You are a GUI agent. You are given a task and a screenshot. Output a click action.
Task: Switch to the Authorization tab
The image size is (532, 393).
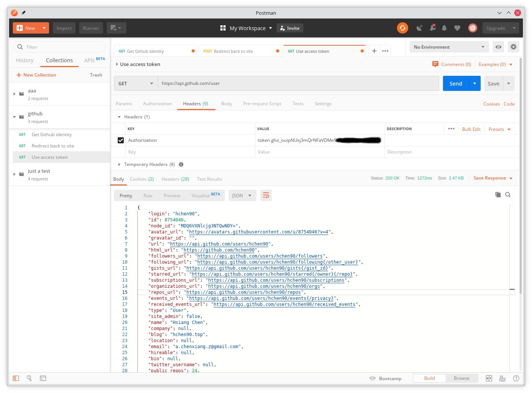[x=157, y=104]
